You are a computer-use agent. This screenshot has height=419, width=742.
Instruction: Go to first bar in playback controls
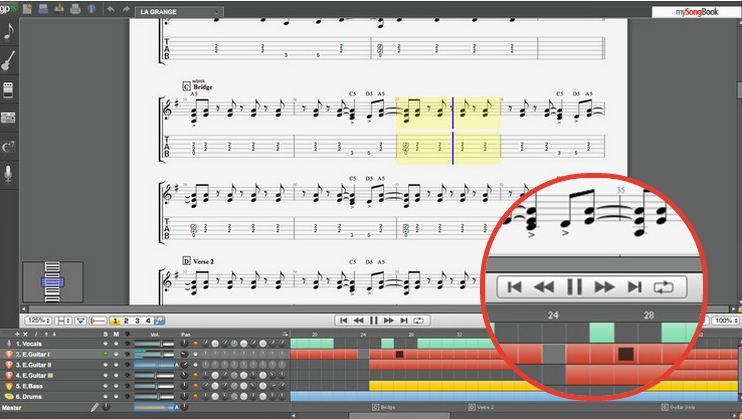coord(344,321)
